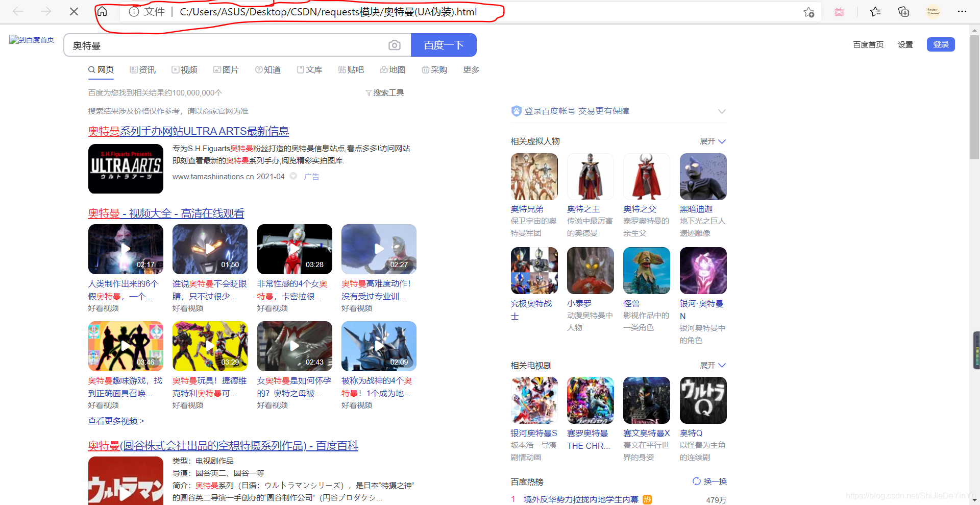
Task: Expand the 相关虚拟人物 section via 展开
Action: tap(713, 141)
